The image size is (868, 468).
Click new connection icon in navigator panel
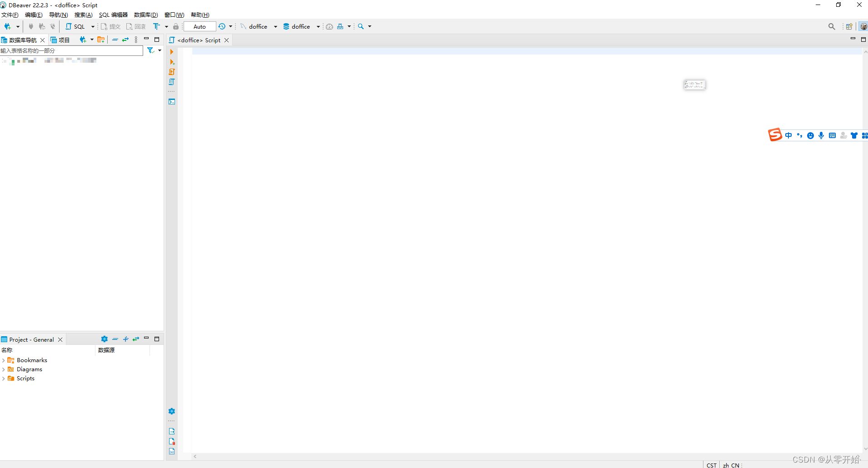tap(83, 40)
